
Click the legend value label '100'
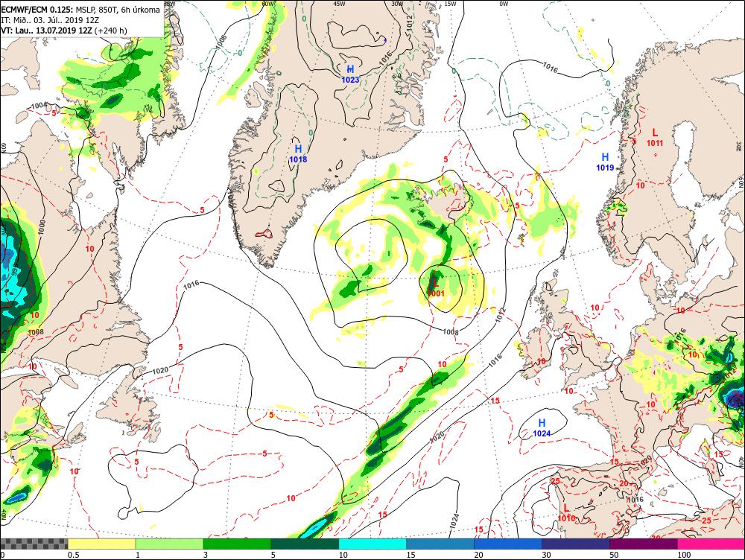(x=684, y=555)
